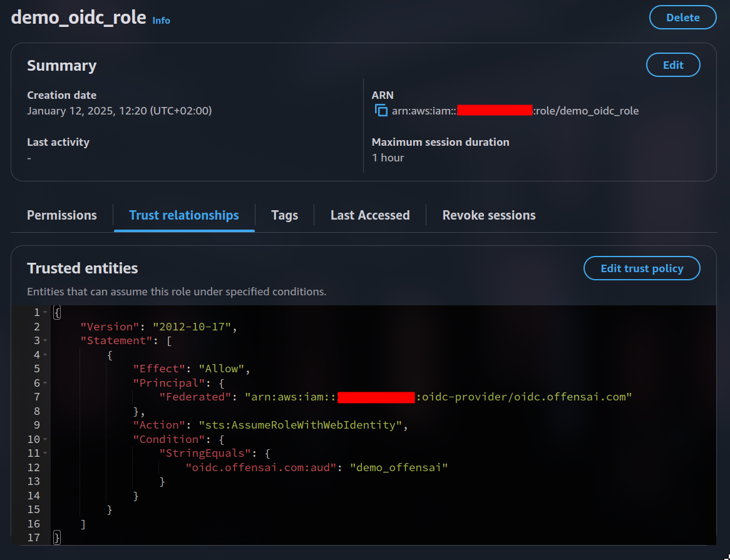This screenshot has width=730, height=560.
Task: Click Edit in the Summary section
Action: [673, 64]
